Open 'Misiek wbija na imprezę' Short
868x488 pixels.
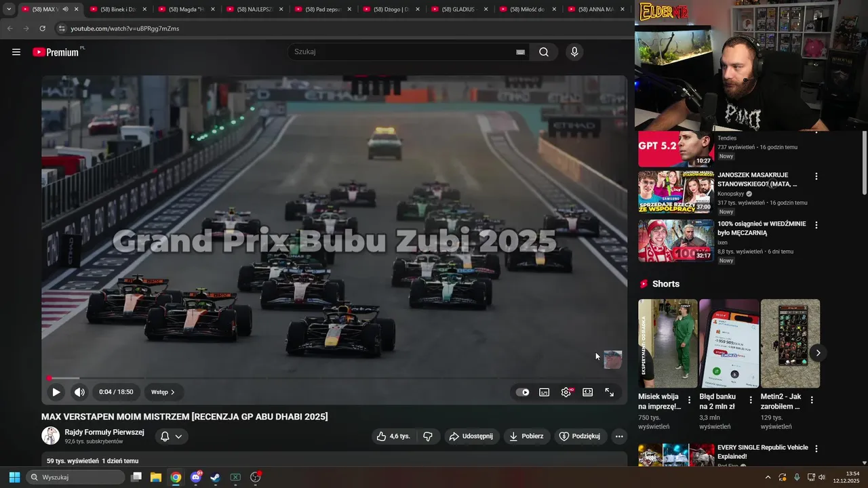click(667, 343)
